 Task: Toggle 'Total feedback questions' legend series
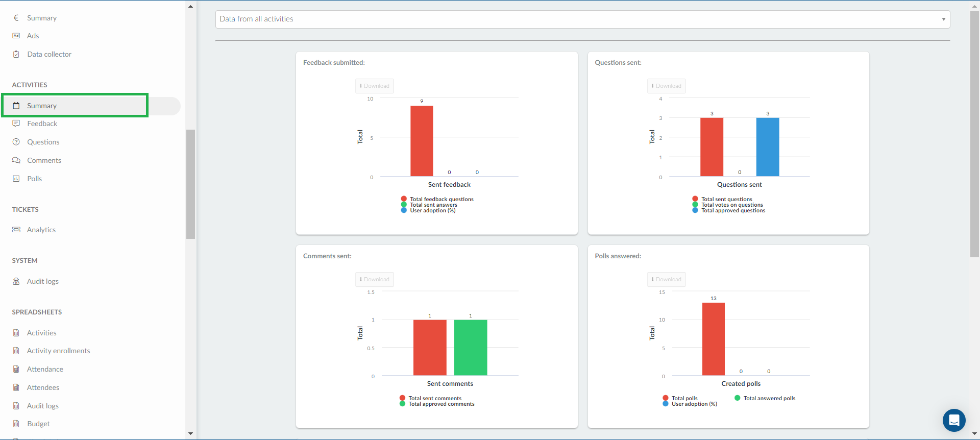click(437, 199)
